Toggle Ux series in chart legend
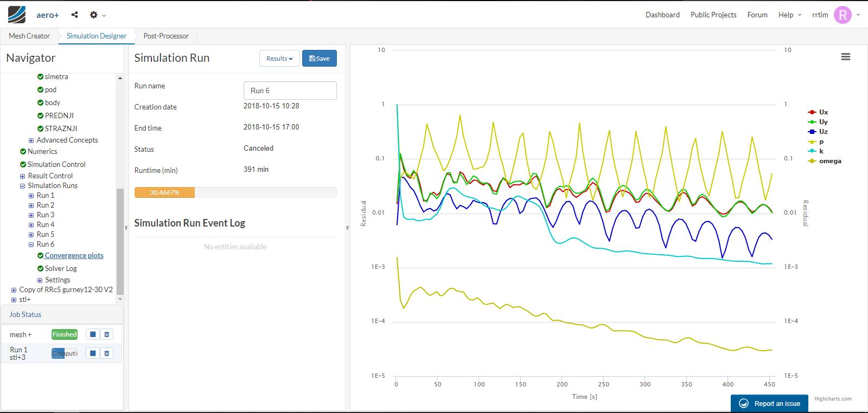 (x=823, y=112)
